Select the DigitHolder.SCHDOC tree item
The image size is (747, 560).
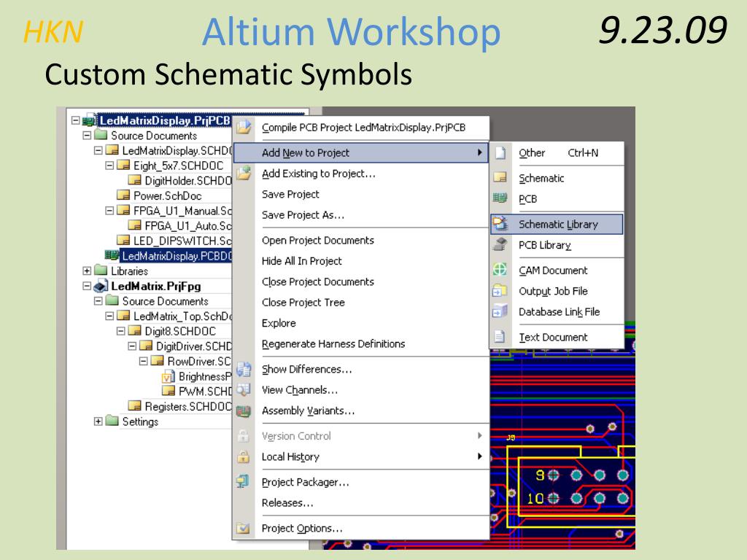187,181
